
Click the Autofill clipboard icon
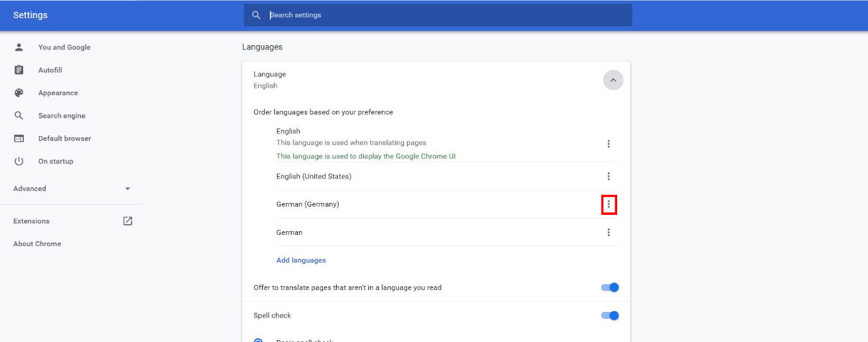pos(19,70)
